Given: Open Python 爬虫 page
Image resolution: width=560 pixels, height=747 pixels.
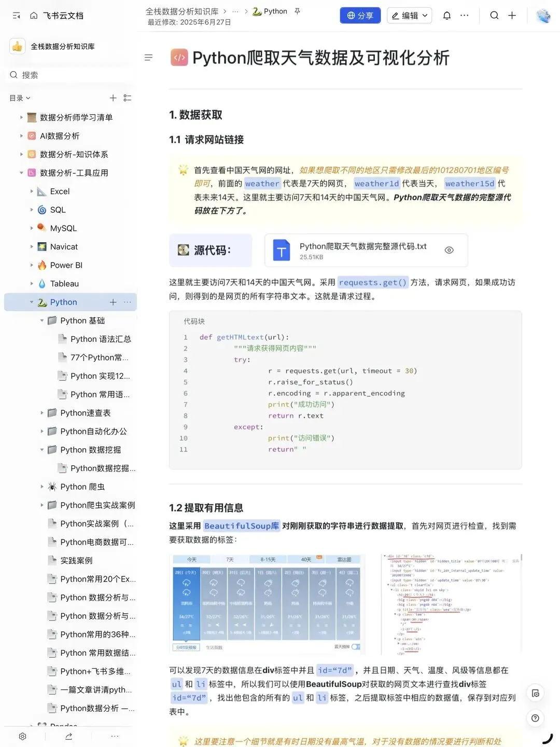Looking at the screenshot, I should coord(82,487).
